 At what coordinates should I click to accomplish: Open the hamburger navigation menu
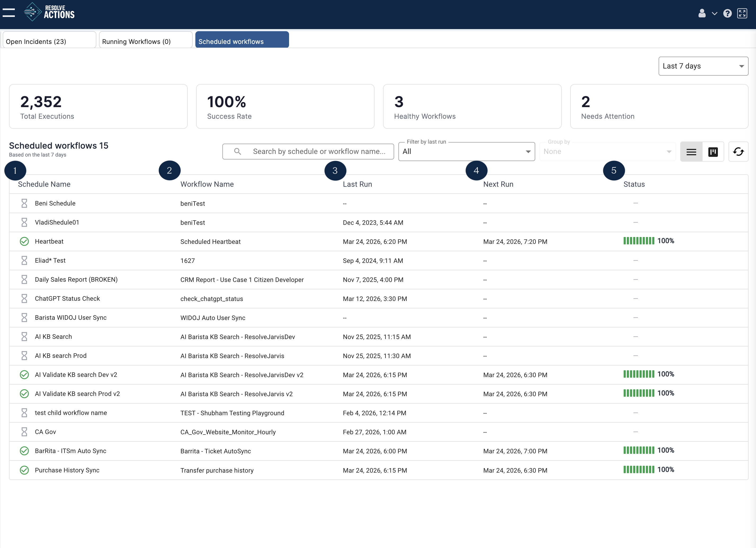coord(9,13)
